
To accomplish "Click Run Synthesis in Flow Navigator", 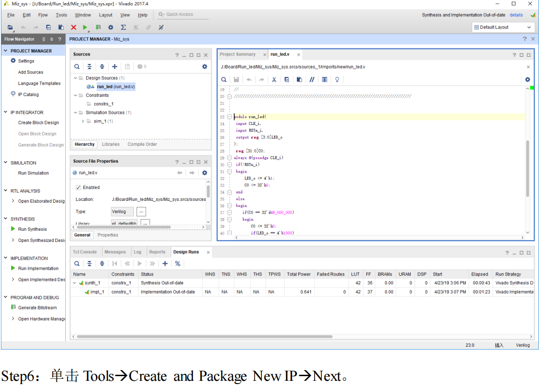I will coord(32,229).
